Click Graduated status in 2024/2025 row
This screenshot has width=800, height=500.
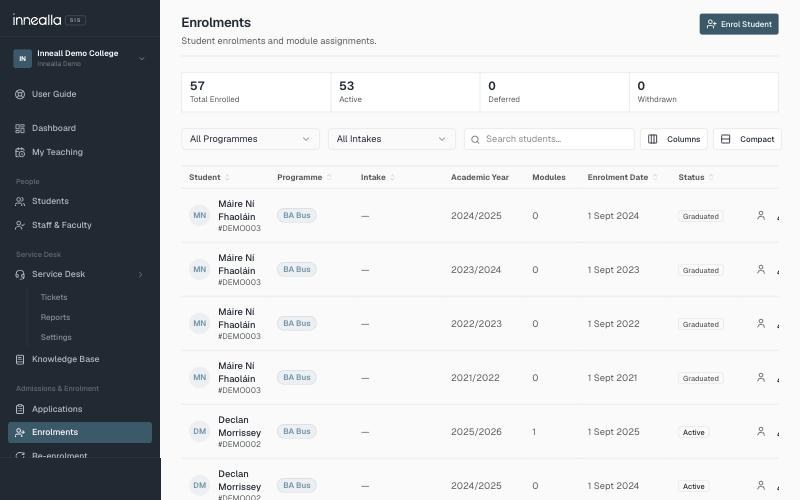(x=701, y=216)
